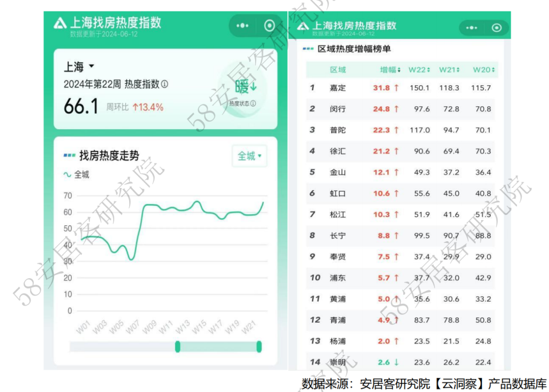
Task: Click the 66.1 heat index value
Action: coord(81,106)
